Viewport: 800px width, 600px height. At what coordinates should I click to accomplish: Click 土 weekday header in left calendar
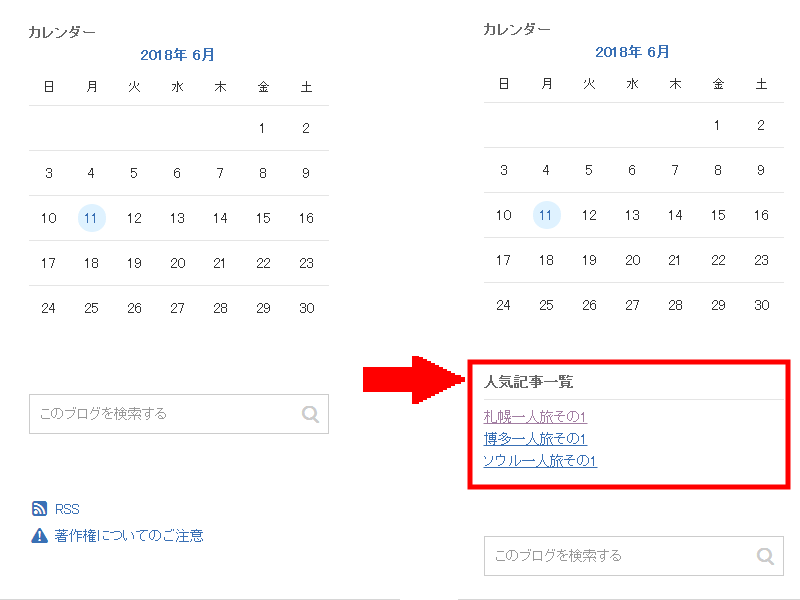click(306, 87)
